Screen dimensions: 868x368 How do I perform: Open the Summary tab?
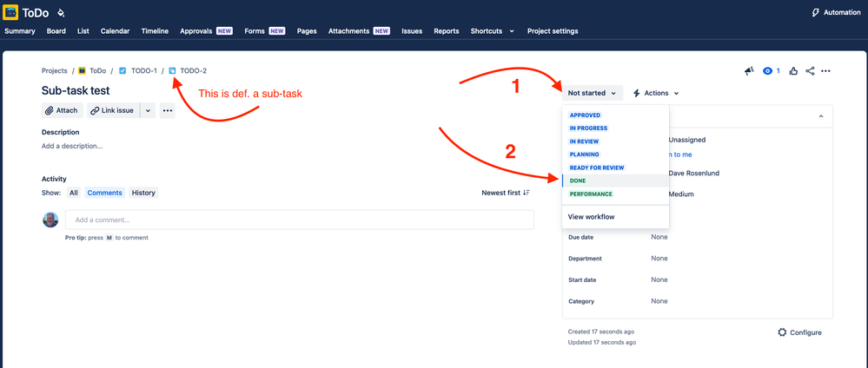click(x=20, y=31)
